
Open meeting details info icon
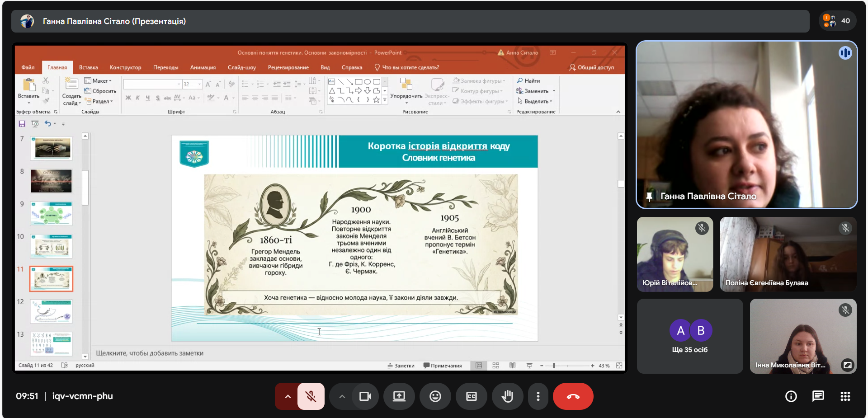(791, 396)
